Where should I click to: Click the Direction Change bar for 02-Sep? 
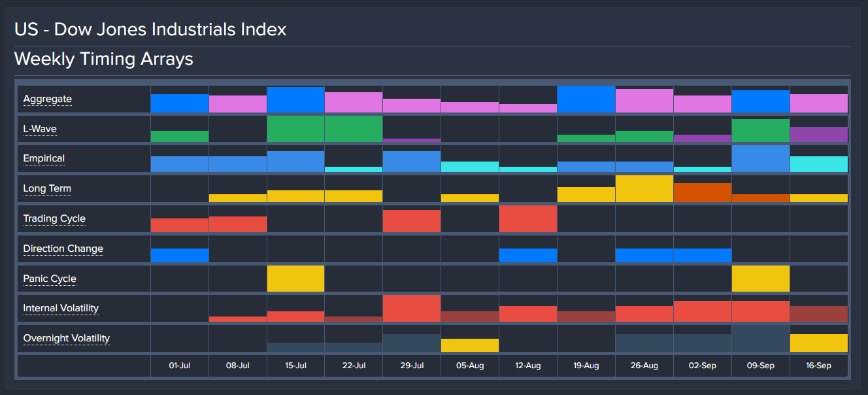(x=703, y=256)
